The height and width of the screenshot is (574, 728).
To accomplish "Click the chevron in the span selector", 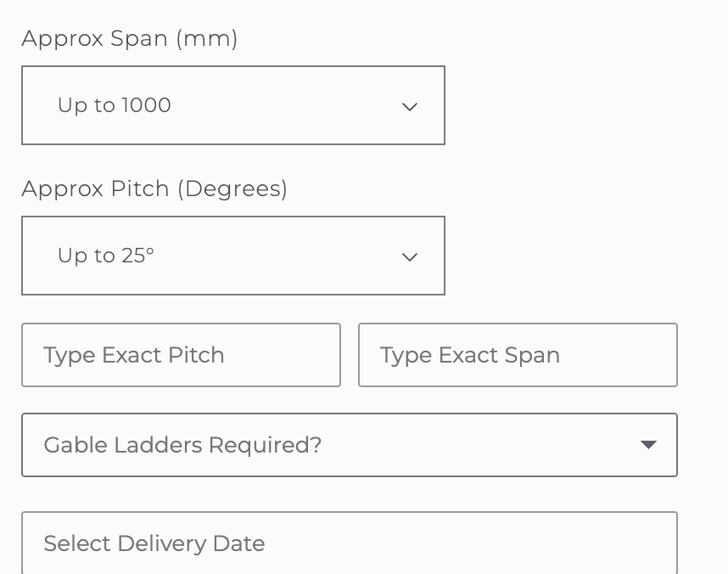I will tap(410, 107).
